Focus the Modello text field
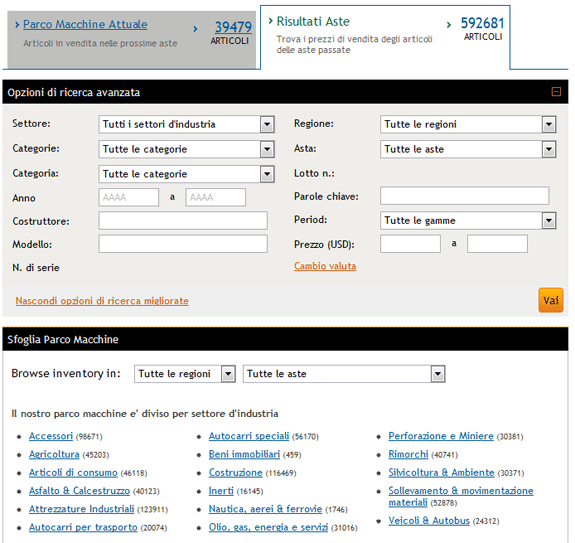This screenshot has height=543, width=575. tap(183, 244)
